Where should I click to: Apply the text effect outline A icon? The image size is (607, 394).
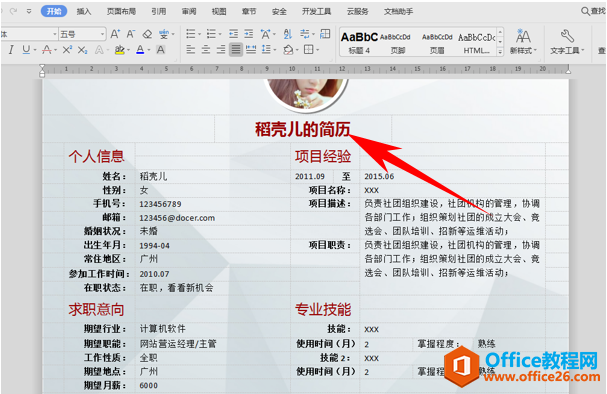pyautogui.click(x=99, y=50)
